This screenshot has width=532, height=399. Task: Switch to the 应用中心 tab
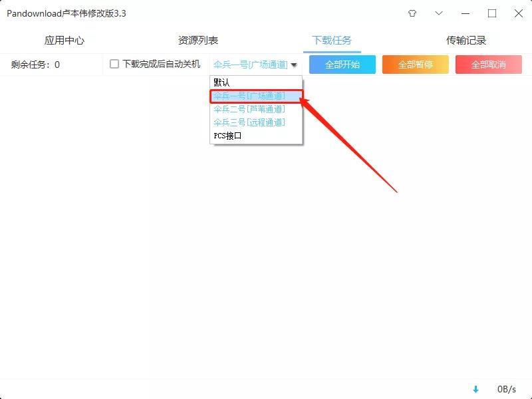tap(65, 41)
